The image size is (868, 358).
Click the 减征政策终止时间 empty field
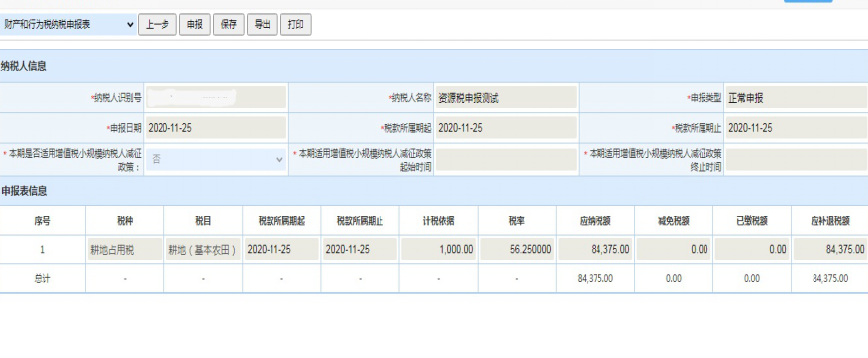click(797, 159)
